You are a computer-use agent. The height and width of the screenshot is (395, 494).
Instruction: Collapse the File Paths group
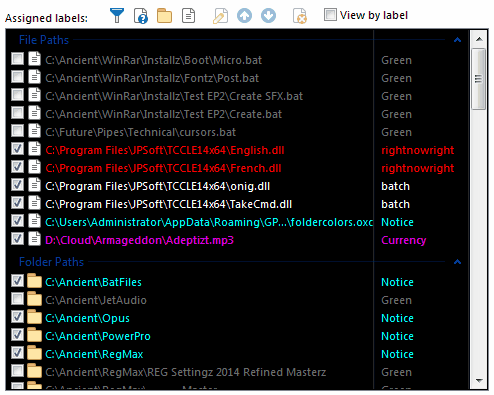tap(457, 40)
